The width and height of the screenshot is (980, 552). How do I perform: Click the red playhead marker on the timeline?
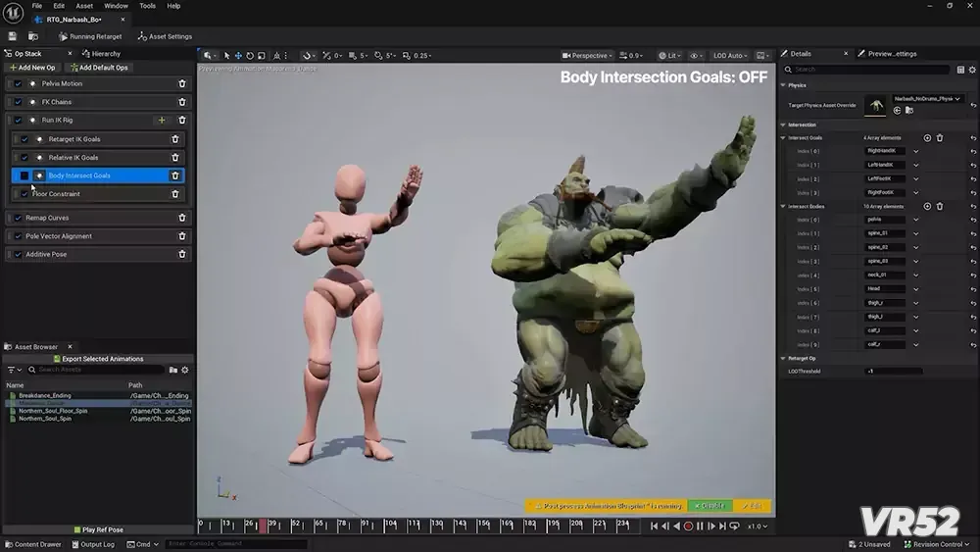(262, 526)
